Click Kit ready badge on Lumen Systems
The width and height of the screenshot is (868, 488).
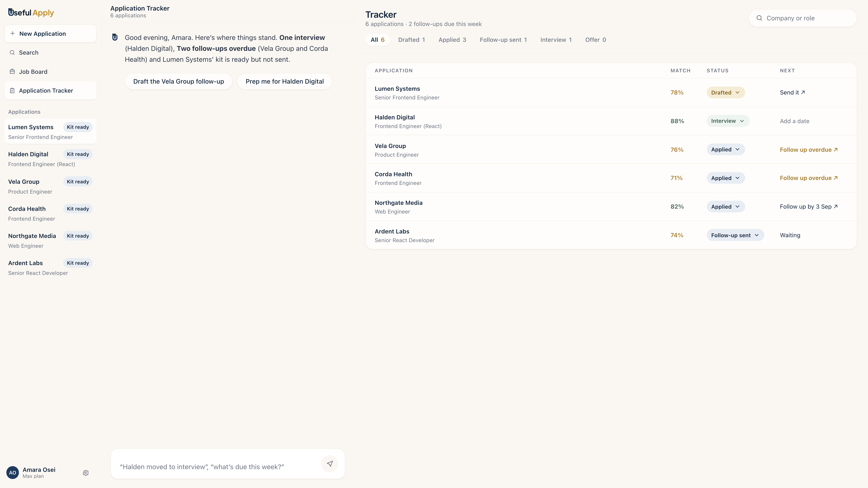point(78,127)
